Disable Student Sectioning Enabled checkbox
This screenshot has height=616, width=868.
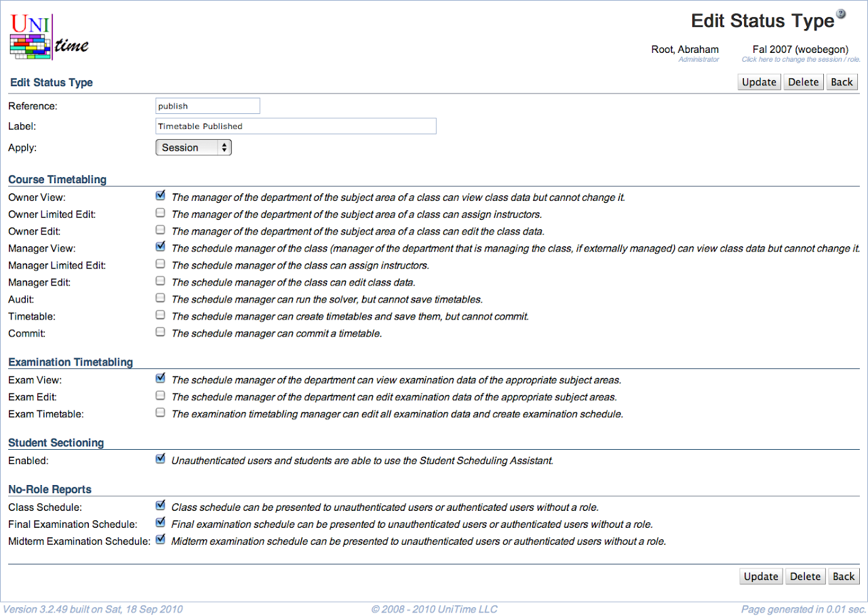pyautogui.click(x=160, y=459)
